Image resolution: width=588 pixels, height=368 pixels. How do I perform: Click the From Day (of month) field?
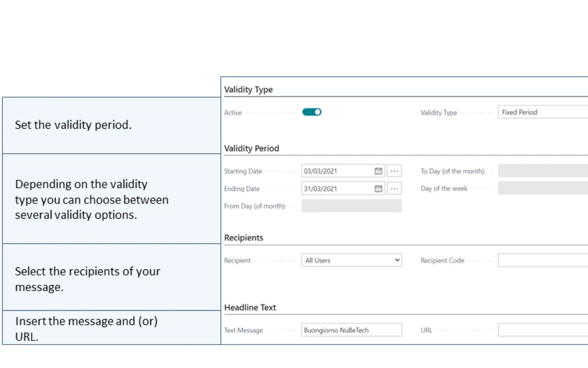[x=351, y=206]
